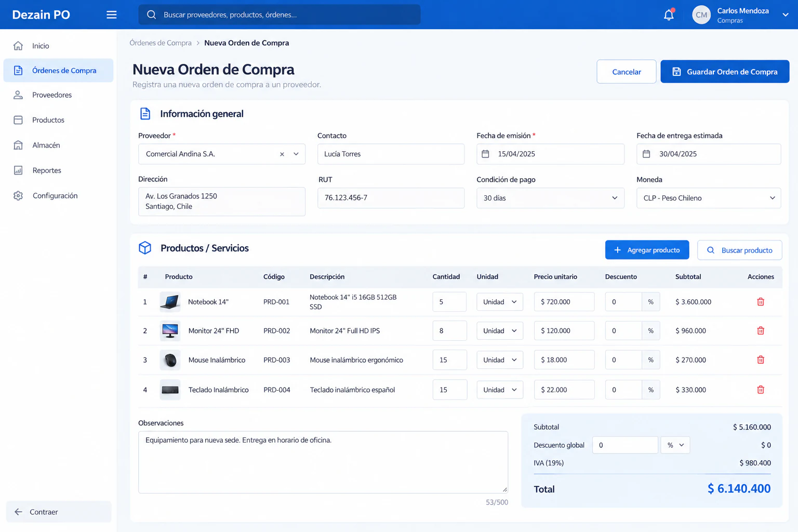Follow the Órdenes de Compra breadcrumb link
798x532 pixels.
(161, 43)
